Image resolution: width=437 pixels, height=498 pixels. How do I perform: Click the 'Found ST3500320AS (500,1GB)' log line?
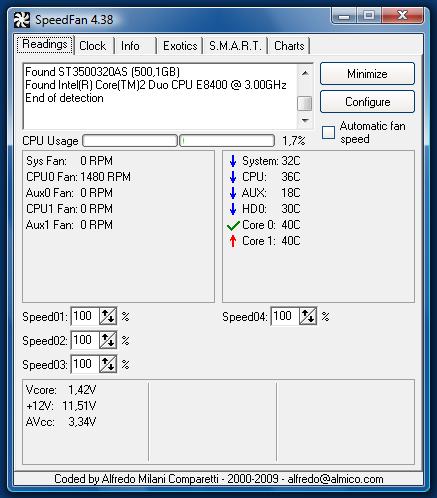(102, 72)
